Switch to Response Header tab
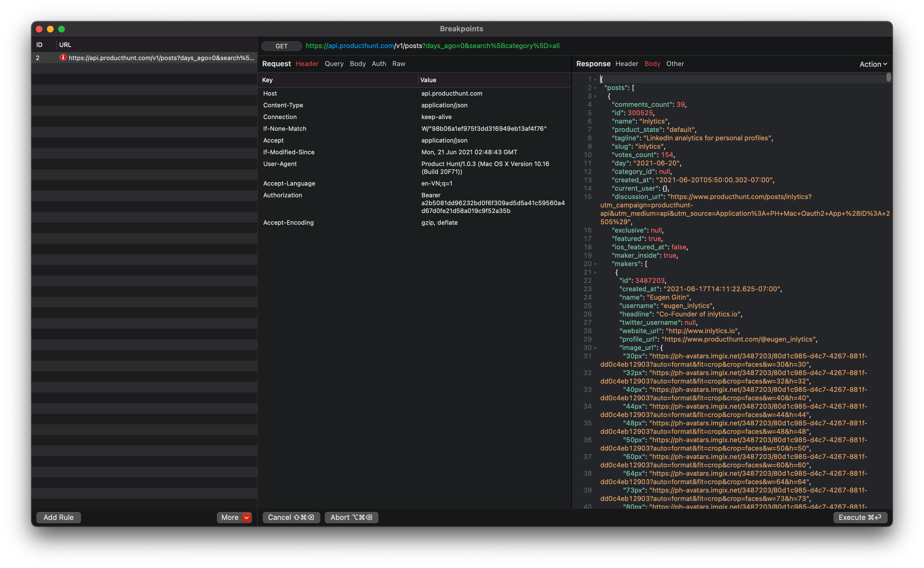Viewport: 924px width, 568px height. (627, 64)
